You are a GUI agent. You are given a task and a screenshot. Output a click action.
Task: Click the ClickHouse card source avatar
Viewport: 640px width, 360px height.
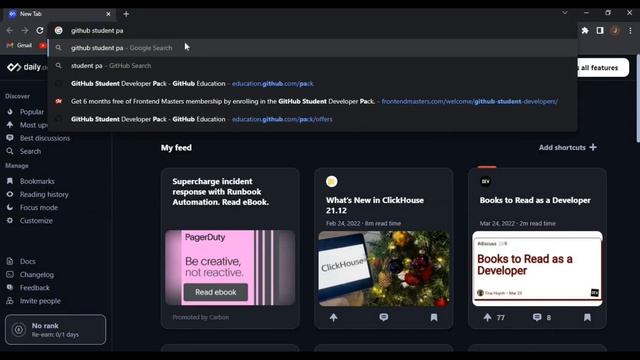click(x=331, y=181)
